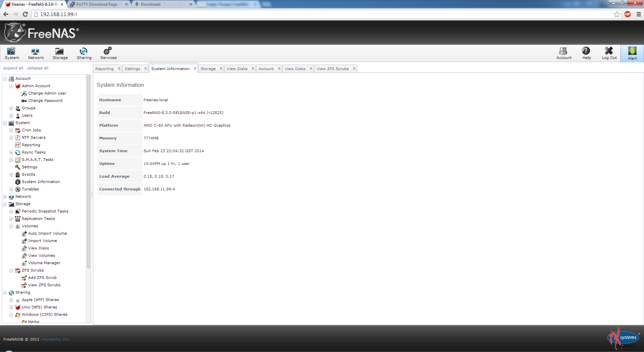Expand the Cron Jobs node
The image size is (644, 352).
click(x=11, y=130)
